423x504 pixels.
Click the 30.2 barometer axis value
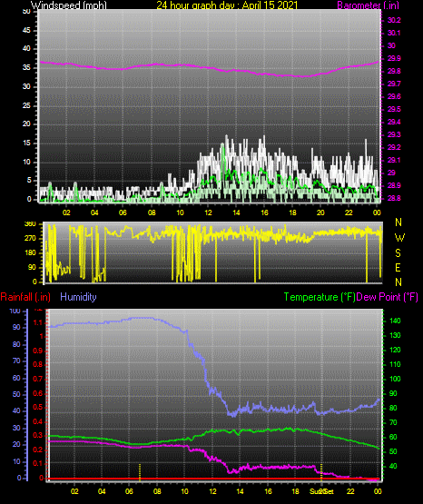tap(394, 20)
